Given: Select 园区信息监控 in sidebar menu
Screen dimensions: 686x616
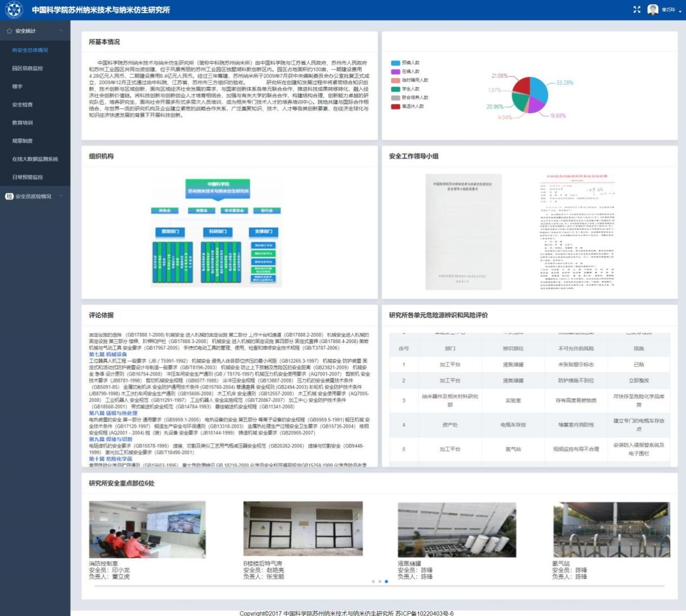Looking at the screenshot, I should pos(28,69).
